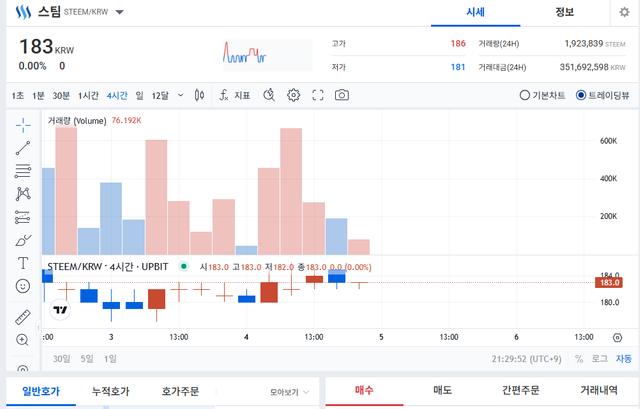Select the trend line drawing tool
Screen dimensions: 640x409
point(23,148)
